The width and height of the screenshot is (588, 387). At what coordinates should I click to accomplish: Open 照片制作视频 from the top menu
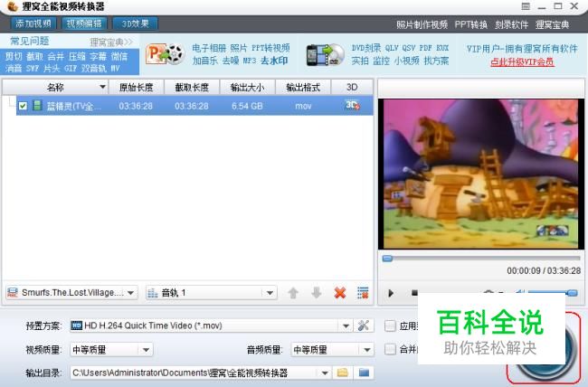[x=422, y=24]
